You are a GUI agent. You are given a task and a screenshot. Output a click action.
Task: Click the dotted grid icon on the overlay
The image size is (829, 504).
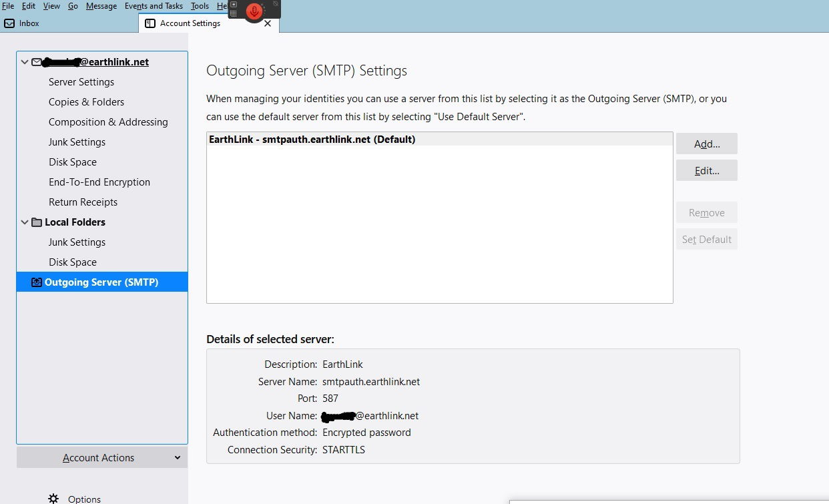tap(234, 13)
